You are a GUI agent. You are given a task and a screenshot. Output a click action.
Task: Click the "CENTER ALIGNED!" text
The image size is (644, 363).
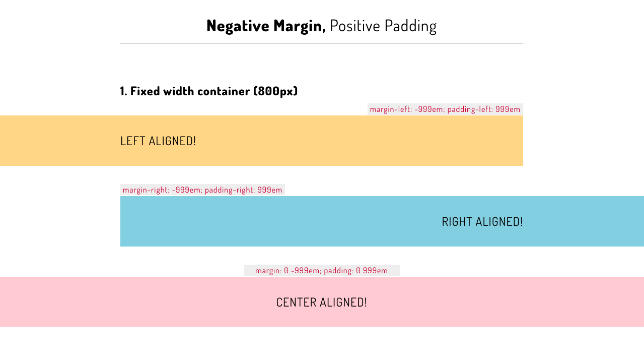(322, 302)
